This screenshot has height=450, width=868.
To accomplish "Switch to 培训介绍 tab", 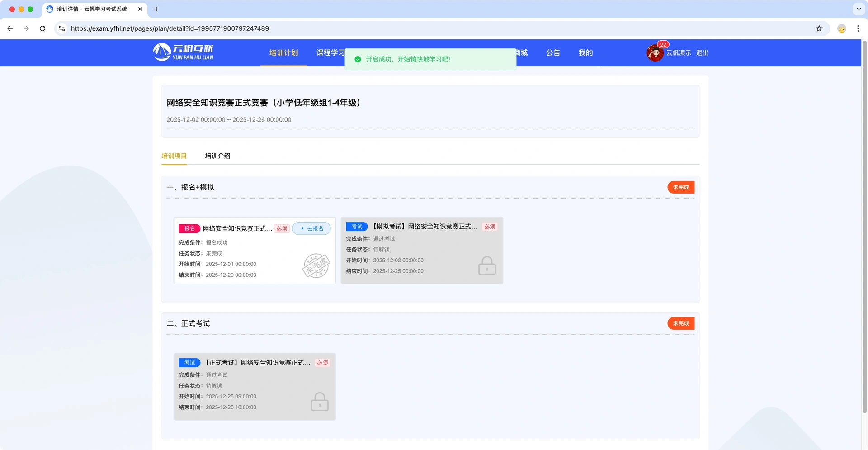I will tap(217, 156).
